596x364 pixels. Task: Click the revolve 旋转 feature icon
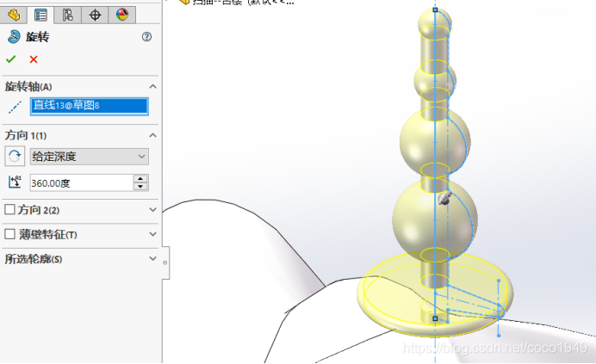click(x=14, y=37)
